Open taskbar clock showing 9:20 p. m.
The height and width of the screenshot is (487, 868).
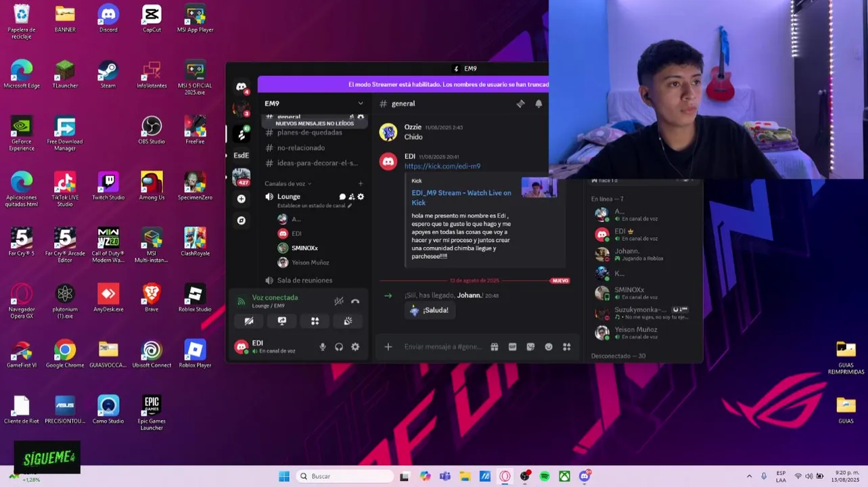846,476
